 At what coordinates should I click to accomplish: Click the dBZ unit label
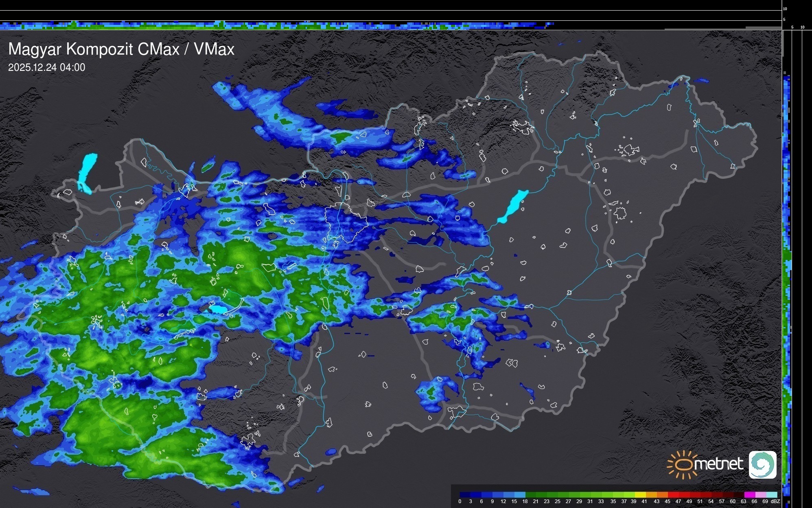775,501
